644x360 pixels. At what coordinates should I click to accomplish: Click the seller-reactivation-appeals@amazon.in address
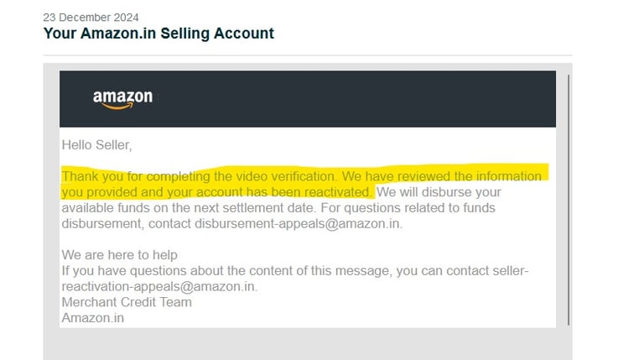[x=159, y=286]
